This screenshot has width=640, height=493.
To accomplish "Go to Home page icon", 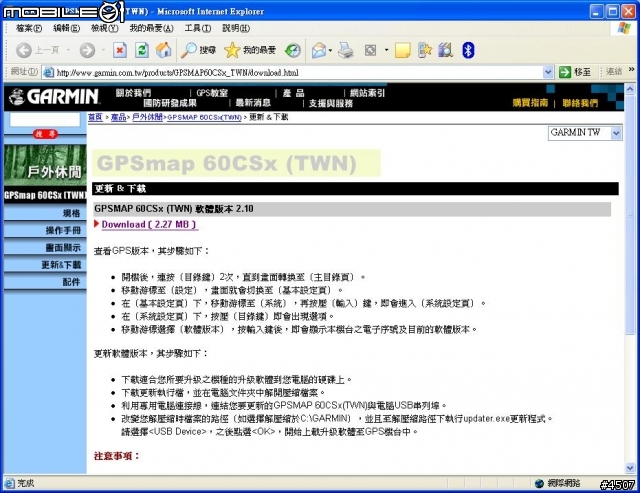I will click(x=164, y=50).
